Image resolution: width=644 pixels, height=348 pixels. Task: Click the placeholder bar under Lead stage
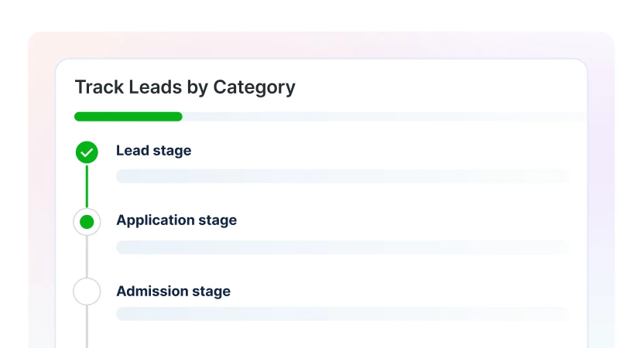pyautogui.click(x=342, y=176)
